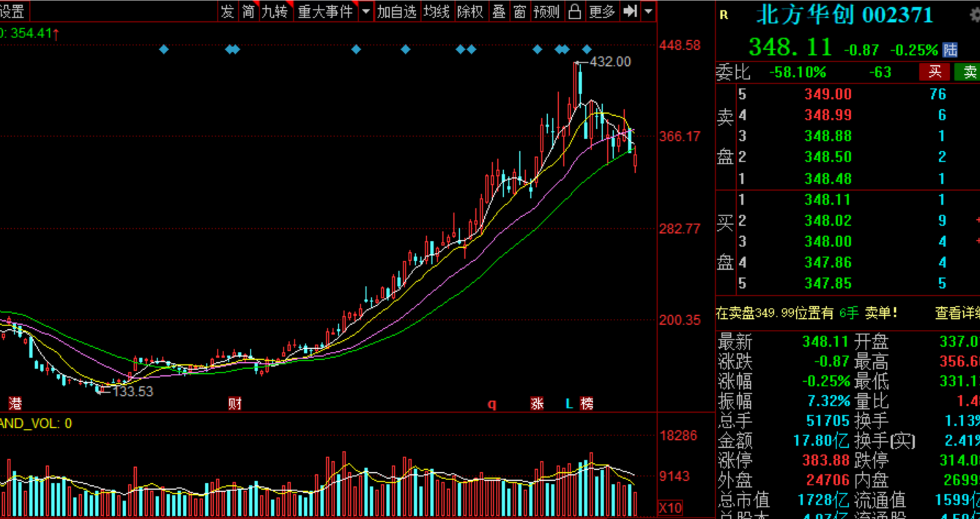Click the first blue diamond event marker
The width and height of the screenshot is (980, 519).
point(163,49)
